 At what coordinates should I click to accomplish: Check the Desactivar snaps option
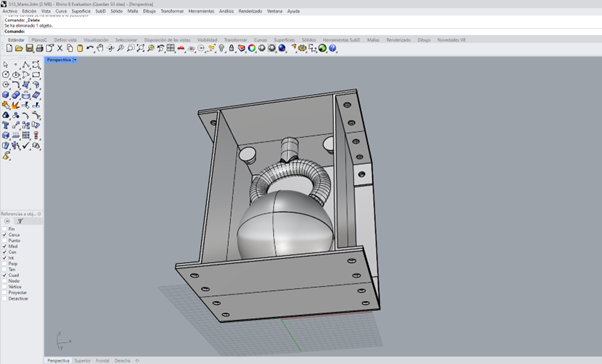(x=5, y=298)
